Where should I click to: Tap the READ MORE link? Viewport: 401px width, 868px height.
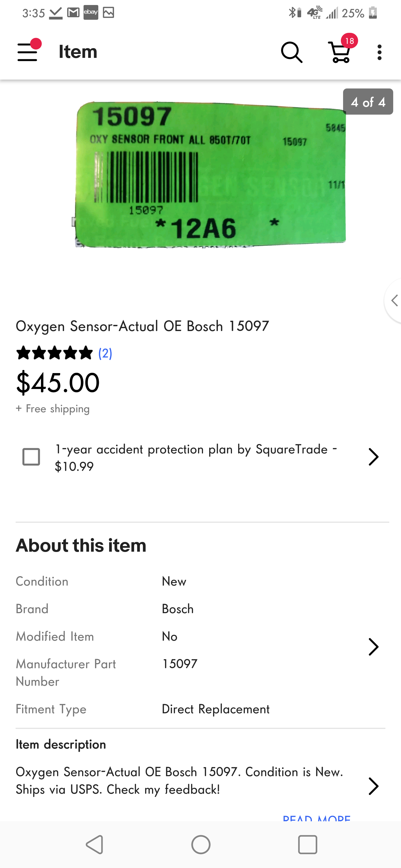pyautogui.click(x=316, y=817)
